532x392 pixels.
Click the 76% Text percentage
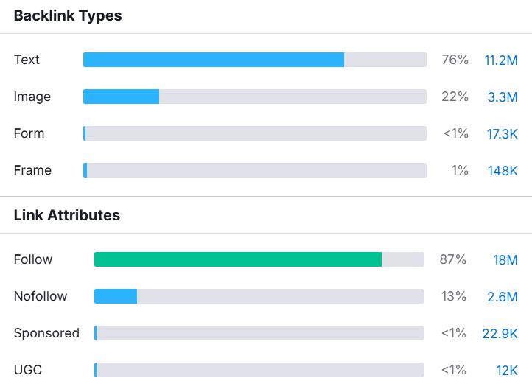(455, 60)
